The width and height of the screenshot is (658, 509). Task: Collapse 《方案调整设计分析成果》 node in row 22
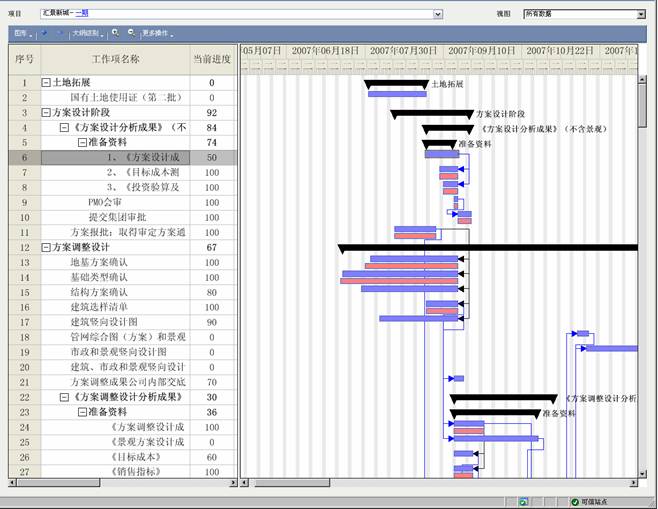coord(64,397)
